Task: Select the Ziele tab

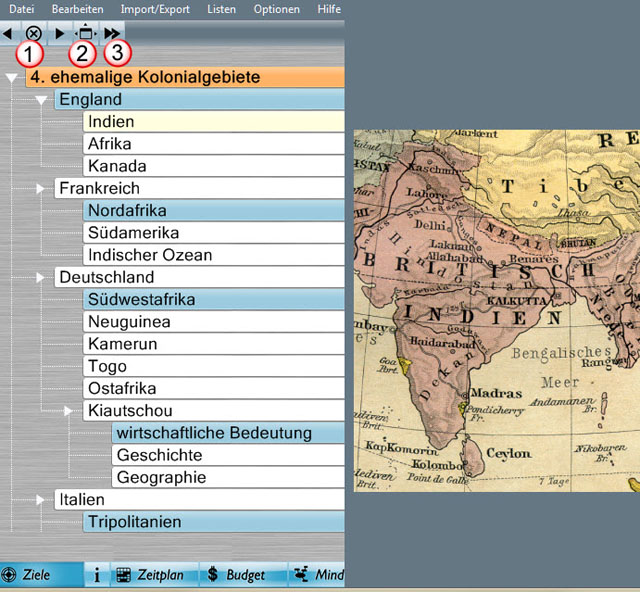Action: pos(28,575)
